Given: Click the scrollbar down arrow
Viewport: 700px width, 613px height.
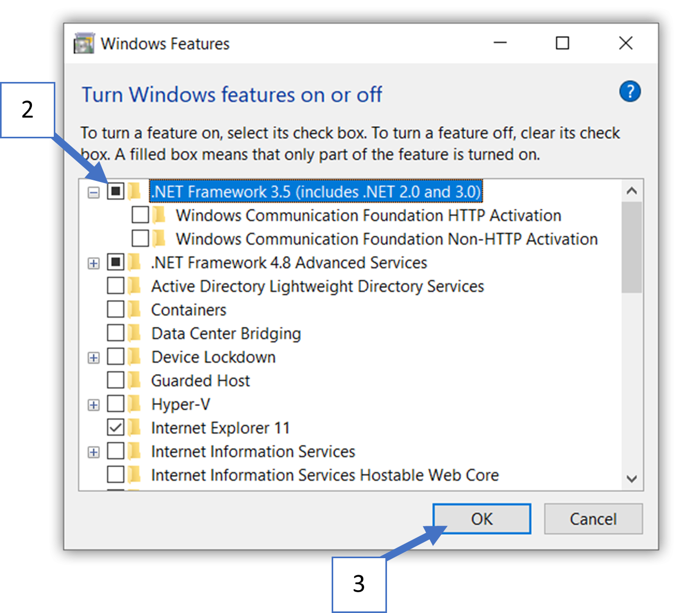Looking at the screenshot, I should [x=632, y=478].
